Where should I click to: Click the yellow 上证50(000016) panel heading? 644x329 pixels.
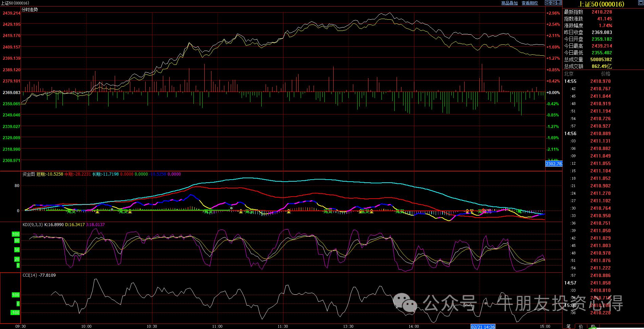tap(601, 4)
